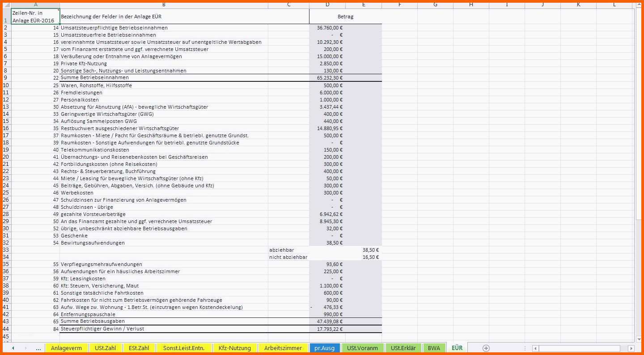Select column header A
The width and height of the screenshot is (644, 355).
(x=35, y=4)
